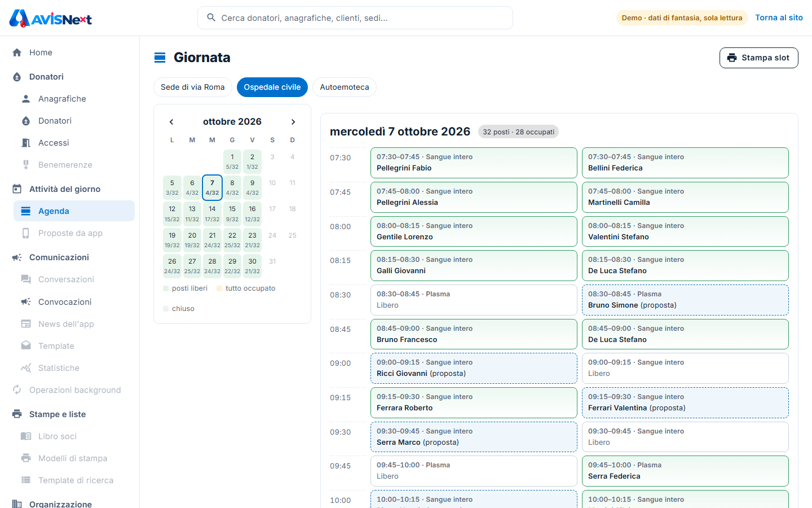Select the Sede di via Roma tab

click(193, 87)
